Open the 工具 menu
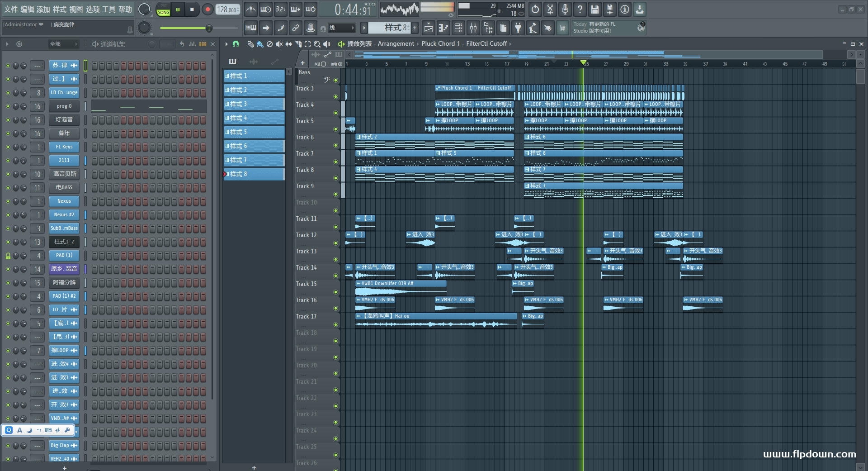The height and width of the screenshot is (471, 868). pyautogui.click(x=108, y=10)
